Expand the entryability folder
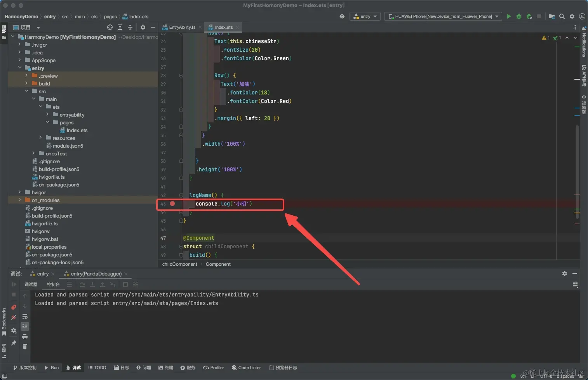Image resolution: width=588 pixels, height=380 pixels. click(x=47, y=115)
